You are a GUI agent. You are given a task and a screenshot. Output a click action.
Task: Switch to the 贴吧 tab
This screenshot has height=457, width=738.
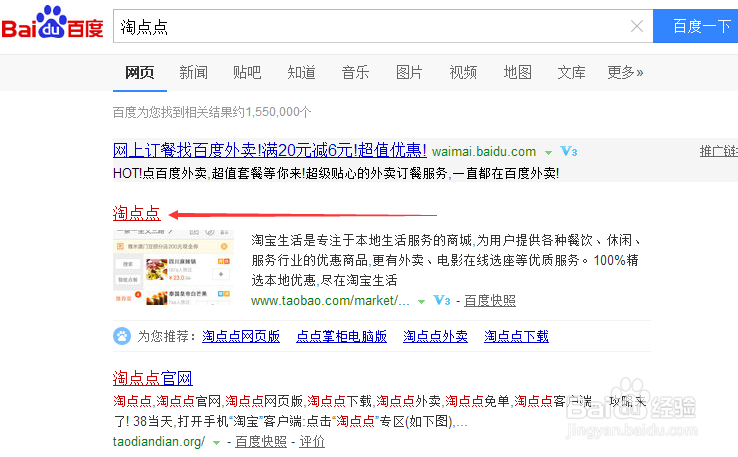coord(247,72)
